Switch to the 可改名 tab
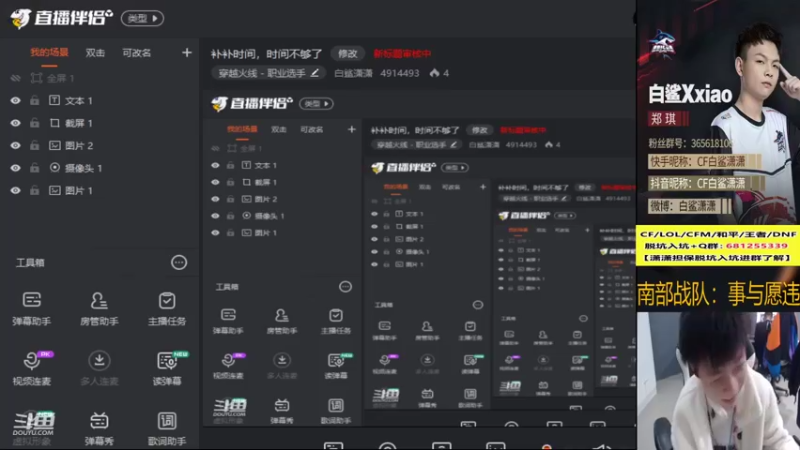This screenshot has width=800, height=450. pyautogui.click(x=136, y=53)
